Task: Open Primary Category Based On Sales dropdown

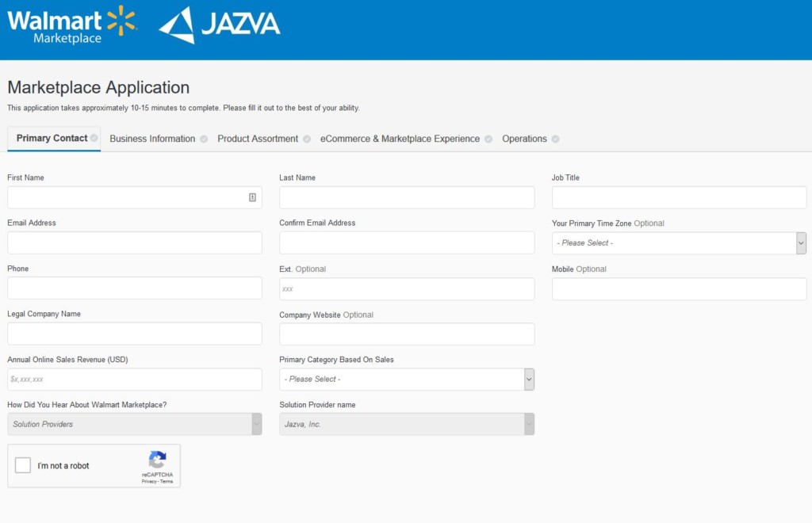Action: 407,380
